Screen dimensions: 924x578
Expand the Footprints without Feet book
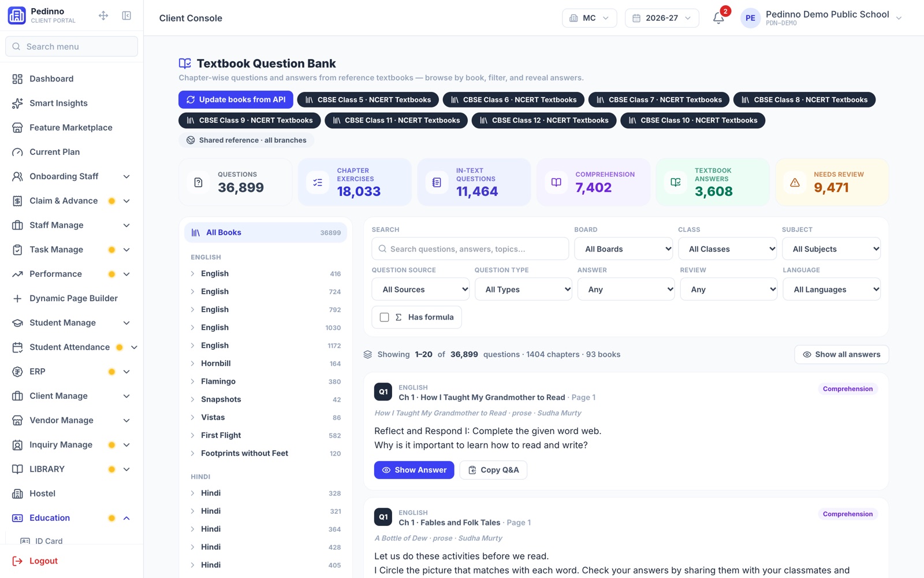click(266, 454)
